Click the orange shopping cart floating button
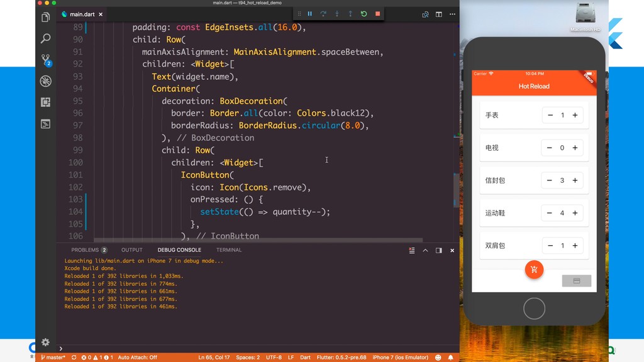 [x=534, y=270]
